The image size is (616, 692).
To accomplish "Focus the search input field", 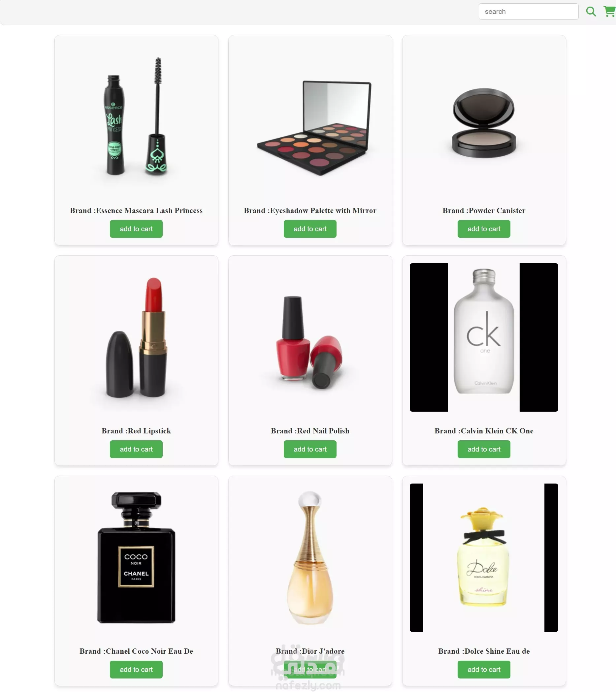I will [528, 12].
